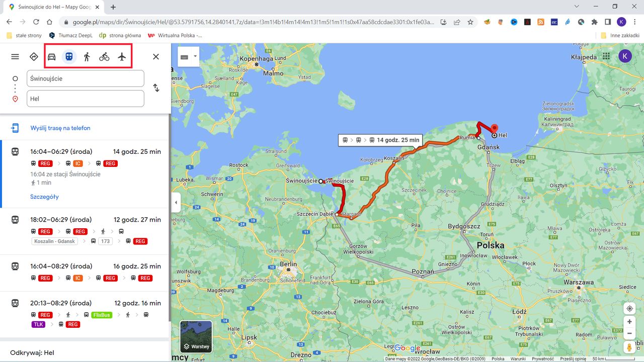The width and height of the screenshot is (644, 362).
Task: Click the Wyślij trasę na telefon link
Action: (x=59, y=128)
